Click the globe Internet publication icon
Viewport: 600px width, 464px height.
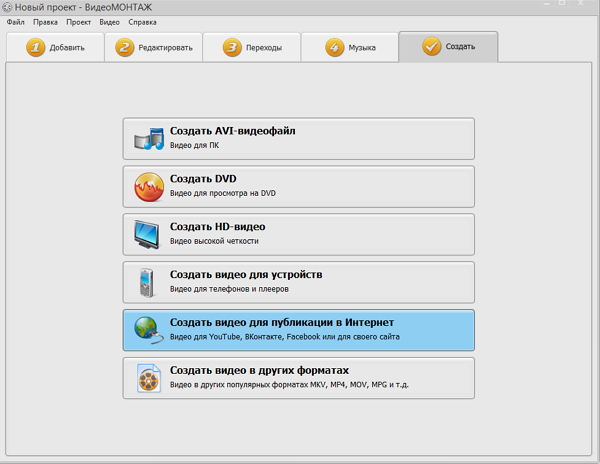(148, 330)
